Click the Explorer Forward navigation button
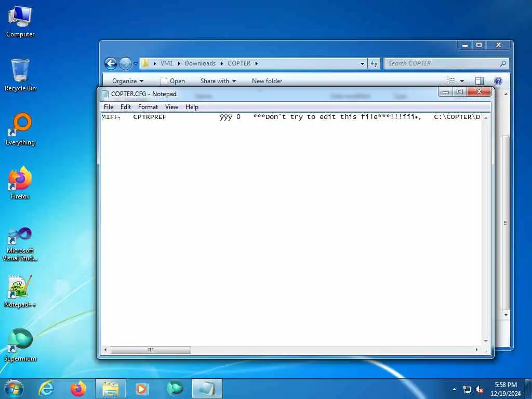The image size is (532, 399). pos(125,63)
